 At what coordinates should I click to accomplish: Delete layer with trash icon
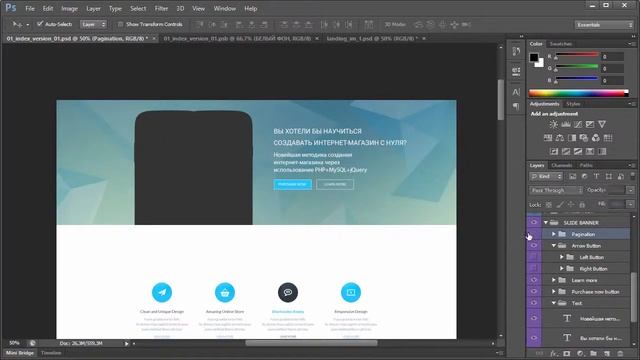coord(620,353)
